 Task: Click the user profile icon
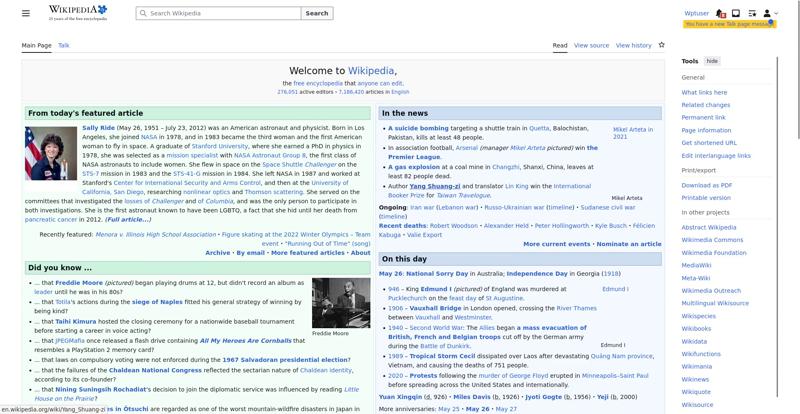click(x=767, y=13)
